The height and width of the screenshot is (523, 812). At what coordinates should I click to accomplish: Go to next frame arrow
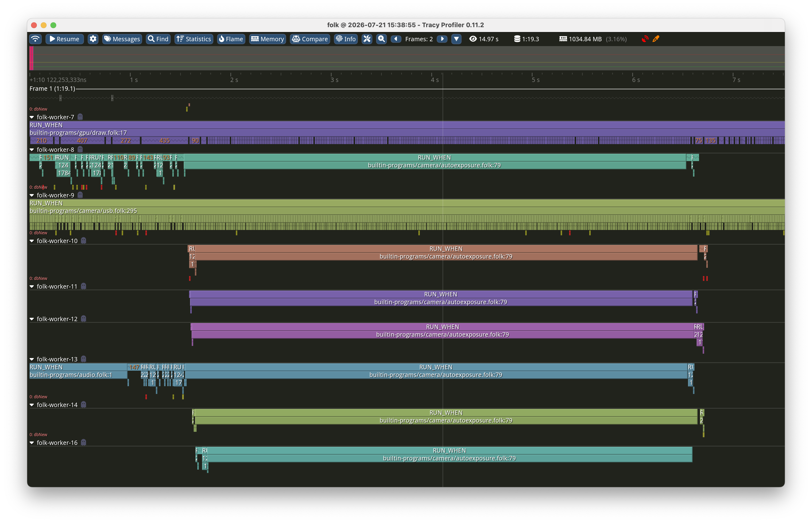point(442,39)
